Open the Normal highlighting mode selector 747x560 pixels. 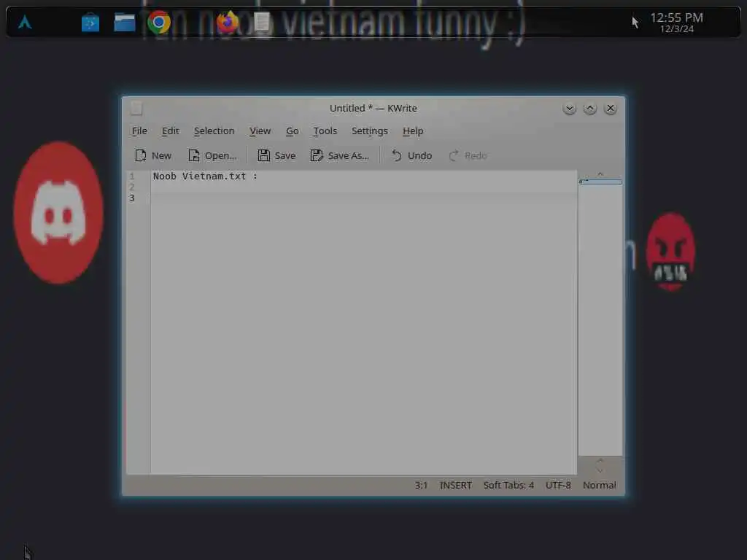[x=600, y=485]
